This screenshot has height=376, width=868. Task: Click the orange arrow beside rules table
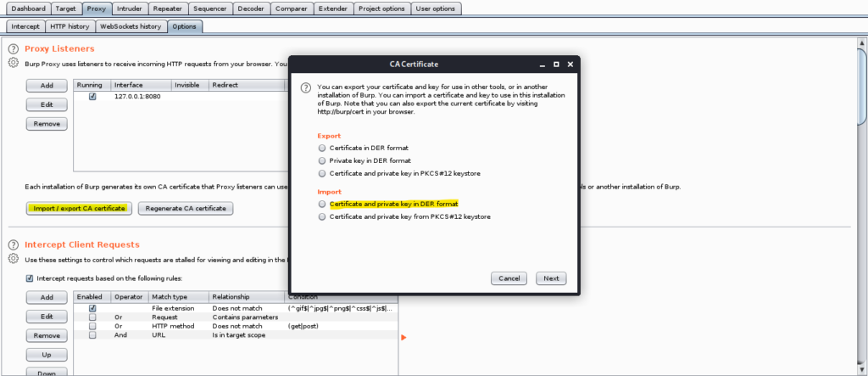click(x=403, y=337)
